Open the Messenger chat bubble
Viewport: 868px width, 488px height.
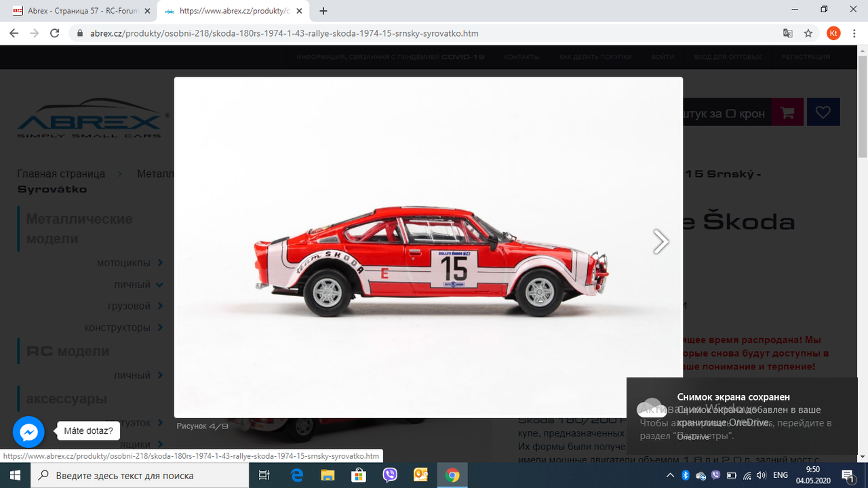28,432
